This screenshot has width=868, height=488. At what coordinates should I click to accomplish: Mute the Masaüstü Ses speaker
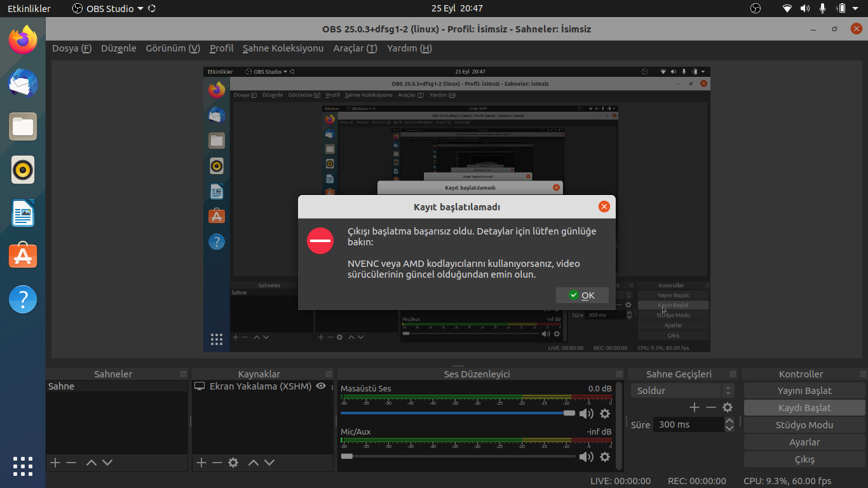pyautogui.click(x=587, y=414)
